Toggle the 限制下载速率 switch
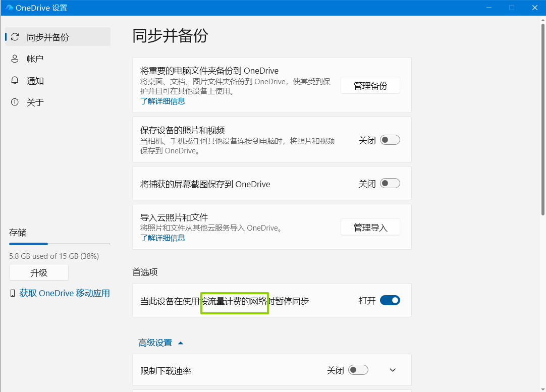This screenshot has height=392, width=546. (x=358, y=370)
